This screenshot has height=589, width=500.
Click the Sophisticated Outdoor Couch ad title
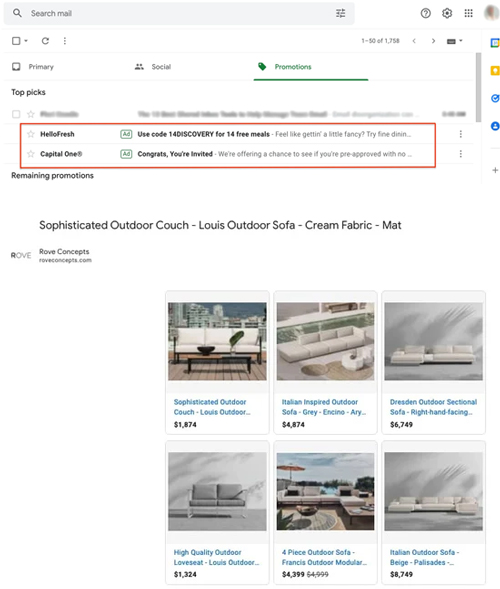tap(220, 225)
